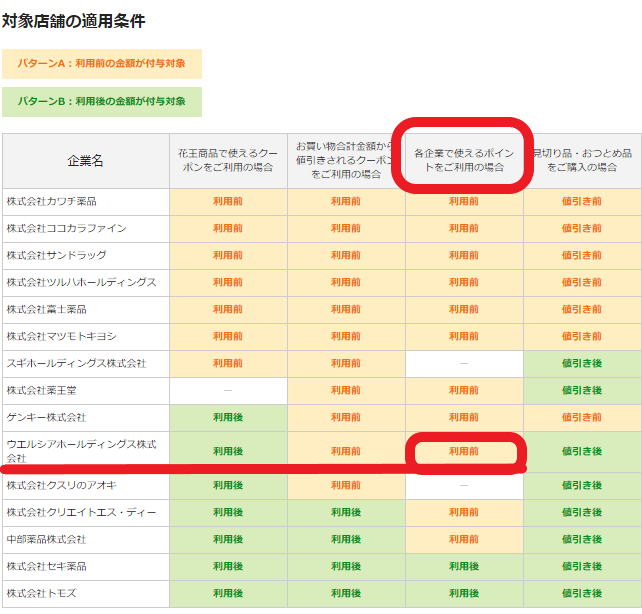Click マツモトキヨシ row's 値引き前 cell
Image resolution: width=642 pixels, height=614 pixels.
tap(582, 336)
